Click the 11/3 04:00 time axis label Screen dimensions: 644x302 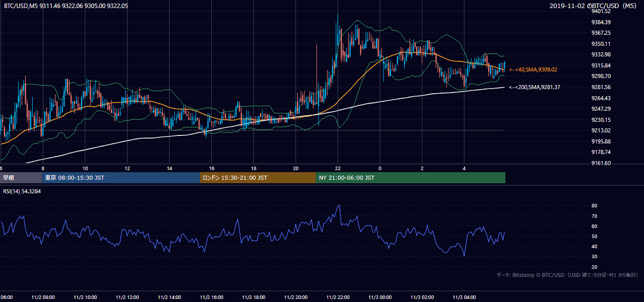464,297
